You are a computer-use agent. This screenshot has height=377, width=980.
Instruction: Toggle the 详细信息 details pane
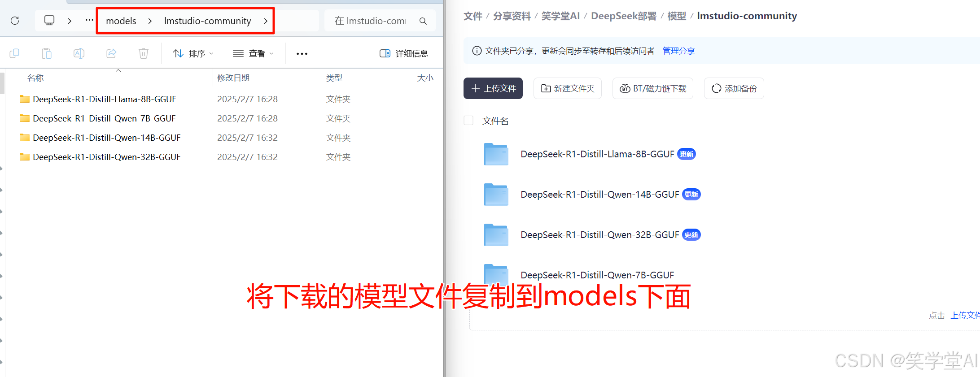click(x=404, y=53)
